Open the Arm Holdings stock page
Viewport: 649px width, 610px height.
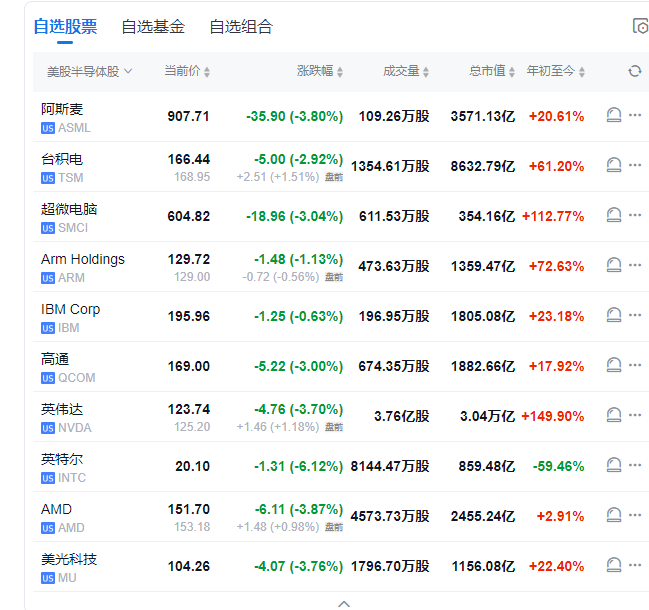coord(83,259)
